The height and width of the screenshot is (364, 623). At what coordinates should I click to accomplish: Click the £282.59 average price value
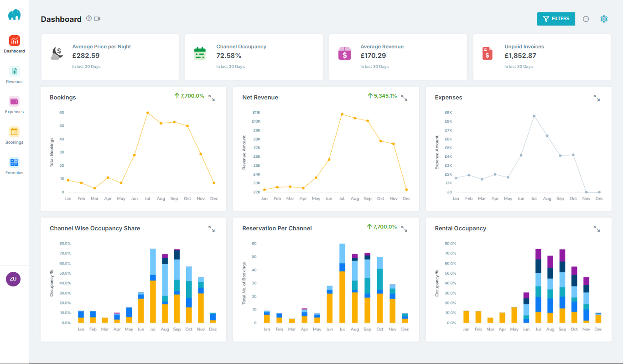[x=86, y=56]
